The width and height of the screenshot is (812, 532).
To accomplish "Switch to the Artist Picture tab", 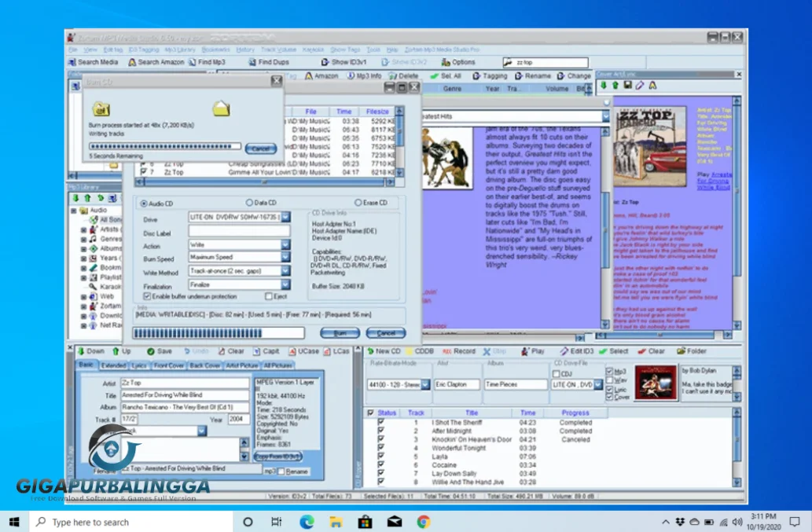I will (241, 365).
